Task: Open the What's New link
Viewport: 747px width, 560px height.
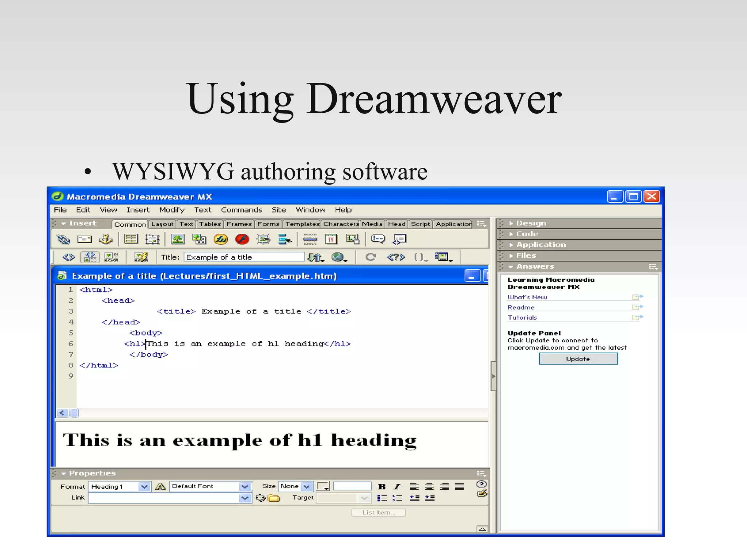Action: click(527, 297)
